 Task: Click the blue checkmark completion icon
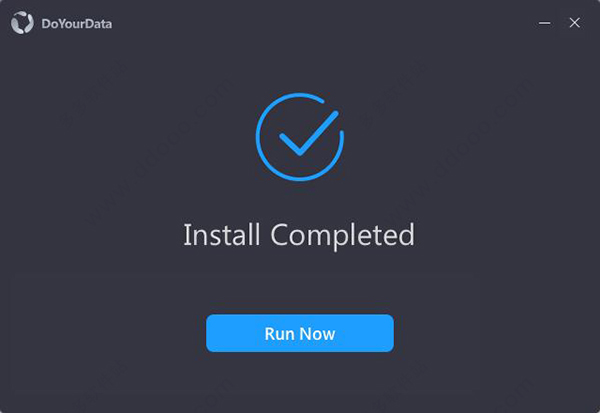(x=300, y=137)
